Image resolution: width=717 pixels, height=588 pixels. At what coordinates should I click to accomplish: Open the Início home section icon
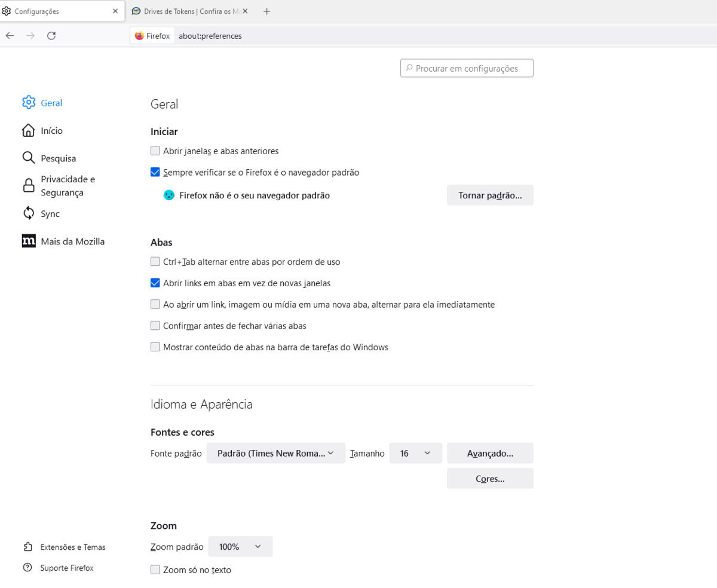point(28,130)
